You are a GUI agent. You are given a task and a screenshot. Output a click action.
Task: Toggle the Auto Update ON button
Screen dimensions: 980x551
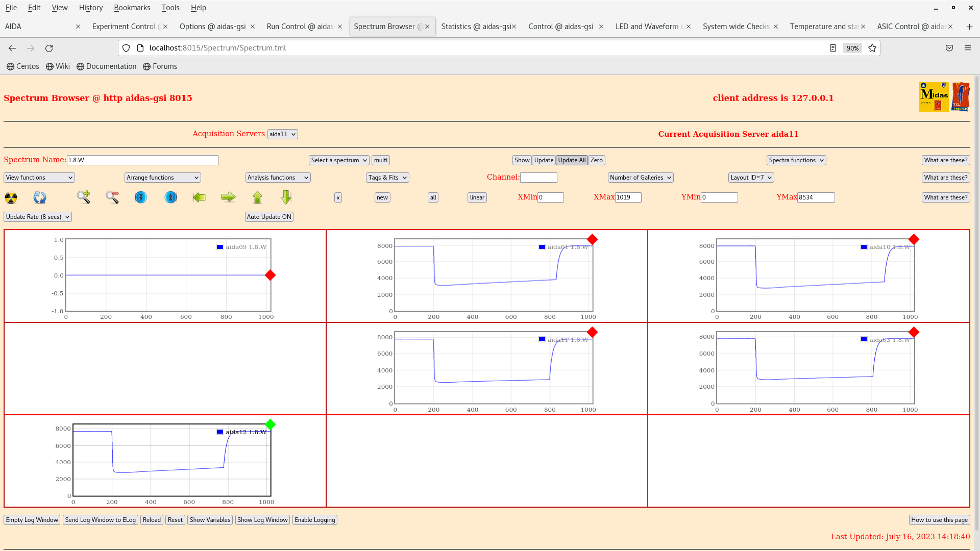[269, 217]
